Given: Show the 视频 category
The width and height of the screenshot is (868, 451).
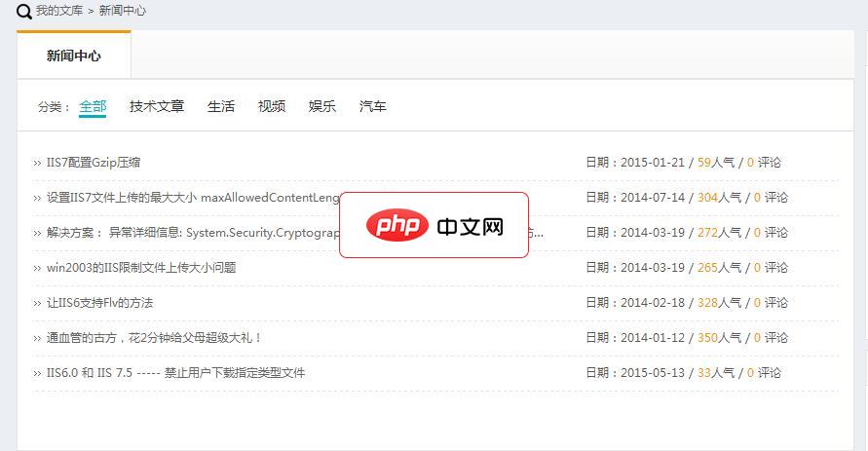Looking at the screenshot, I should tap(272, 106).
